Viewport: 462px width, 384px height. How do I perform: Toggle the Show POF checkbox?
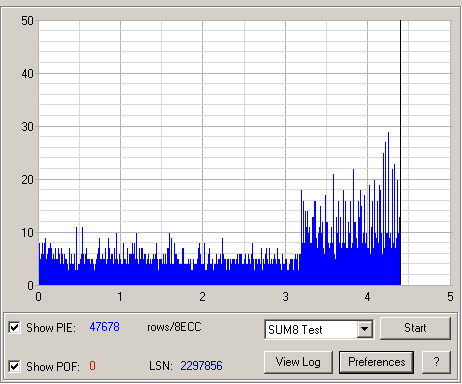pos(14,366)
